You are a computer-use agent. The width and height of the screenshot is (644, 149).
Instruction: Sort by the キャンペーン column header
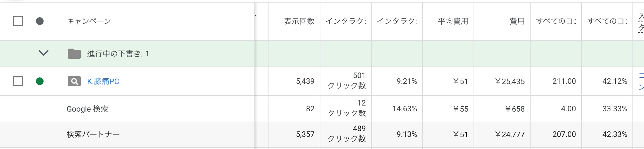[x=89, y=21]
